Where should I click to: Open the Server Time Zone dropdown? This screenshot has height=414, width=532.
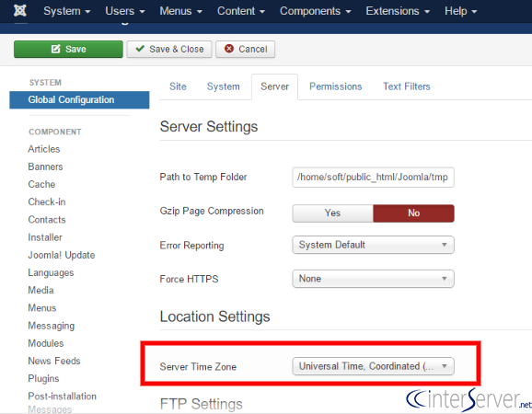click(373, 366)
